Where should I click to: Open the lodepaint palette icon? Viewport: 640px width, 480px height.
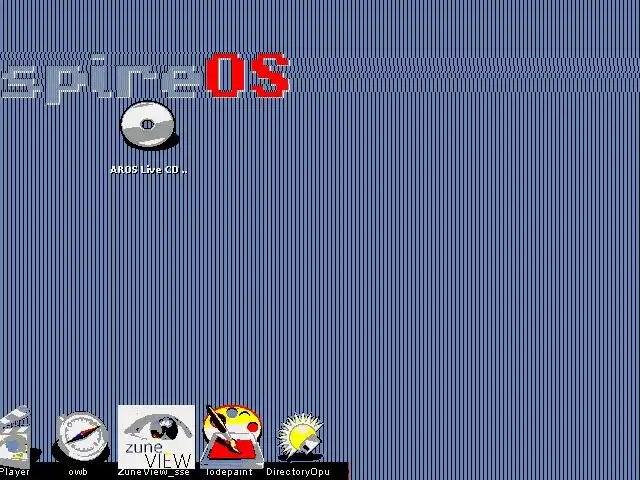tap(232, 436)
